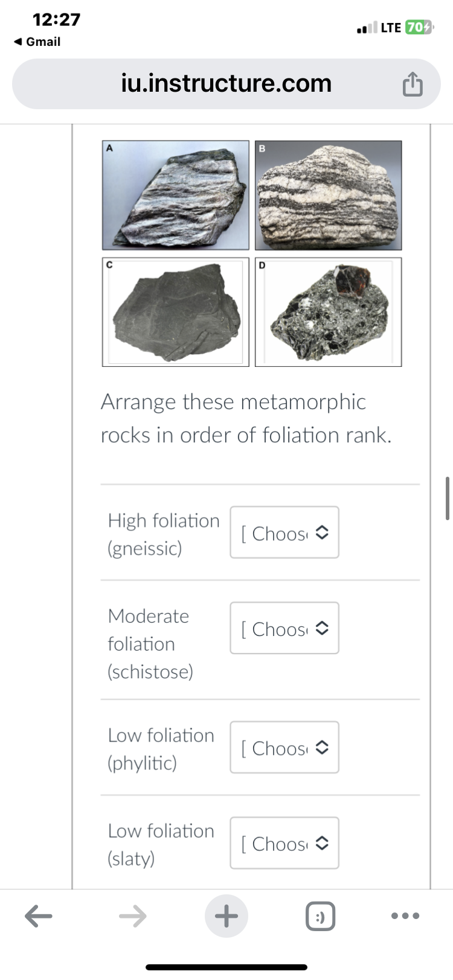
Task: Select rock image labeled B
Action: pos(328,195)
